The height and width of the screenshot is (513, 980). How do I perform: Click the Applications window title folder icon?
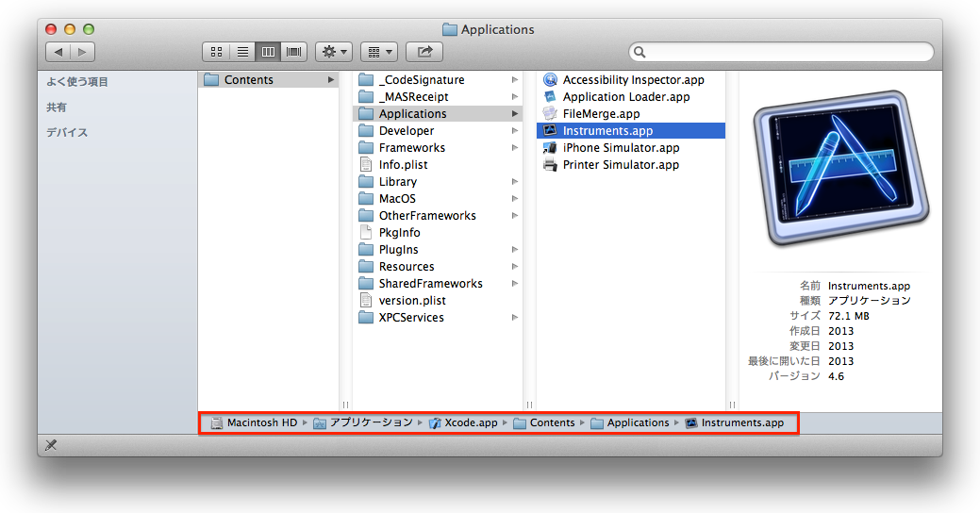tap(449, 29)
